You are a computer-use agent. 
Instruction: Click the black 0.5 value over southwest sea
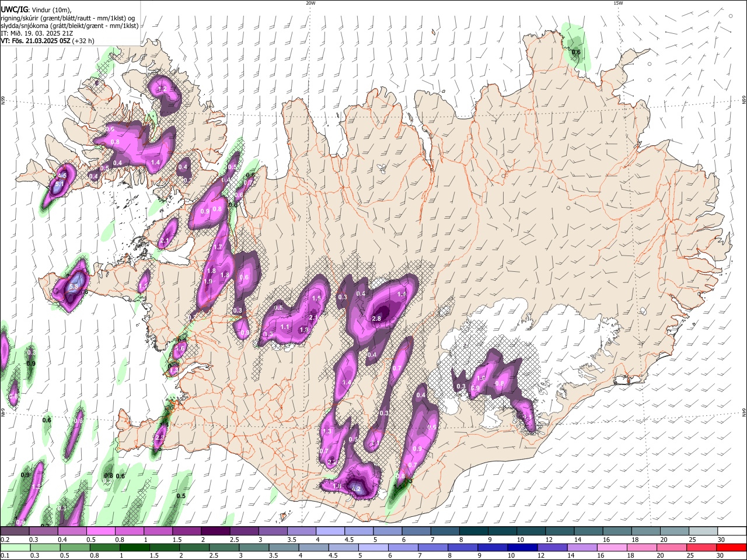click(x=181, y=496)
